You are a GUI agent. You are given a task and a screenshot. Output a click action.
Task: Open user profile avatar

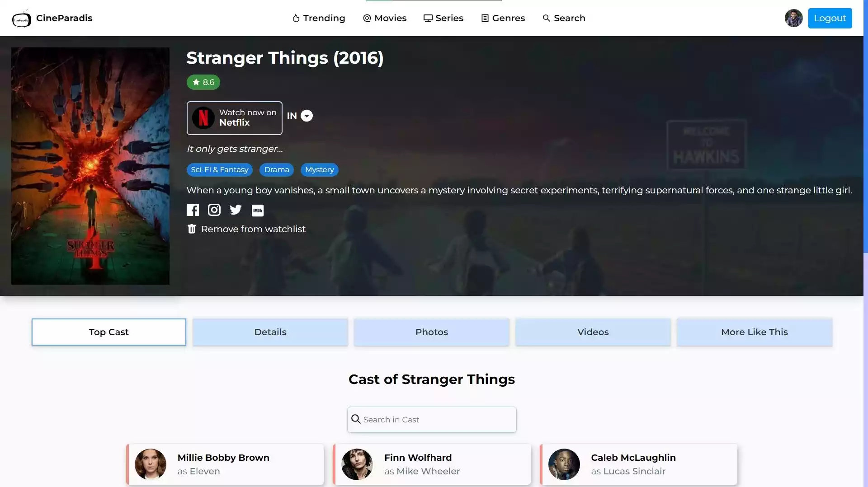point(793,18)
